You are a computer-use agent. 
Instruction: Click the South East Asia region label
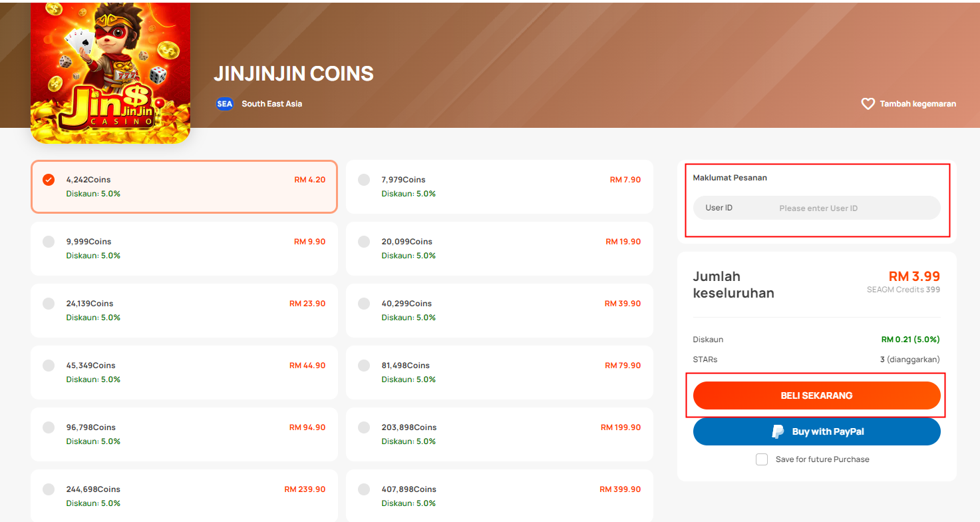click(271, 104)
